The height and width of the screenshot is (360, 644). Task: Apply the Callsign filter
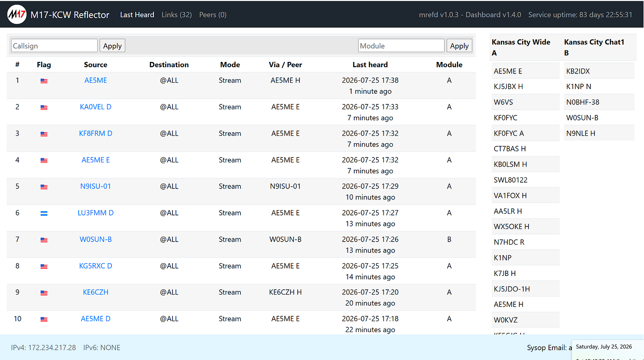112,46
